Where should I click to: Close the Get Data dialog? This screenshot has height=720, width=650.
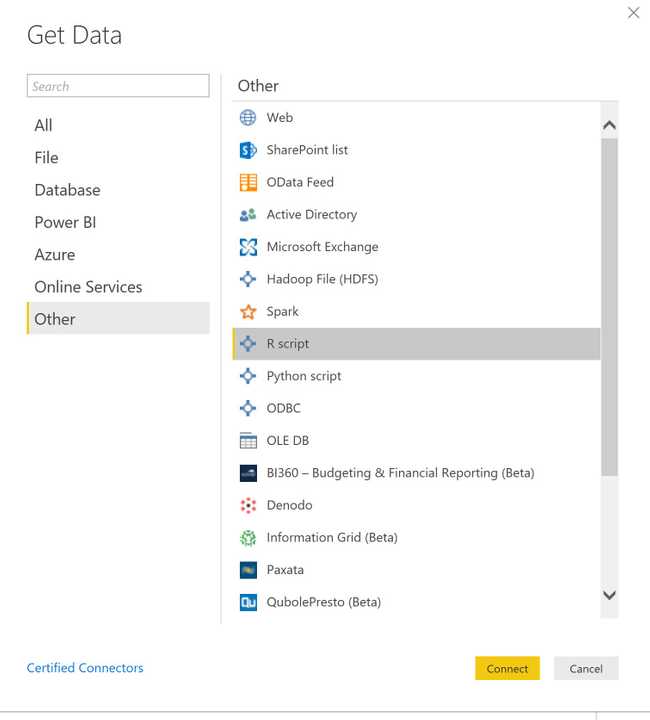633,13
